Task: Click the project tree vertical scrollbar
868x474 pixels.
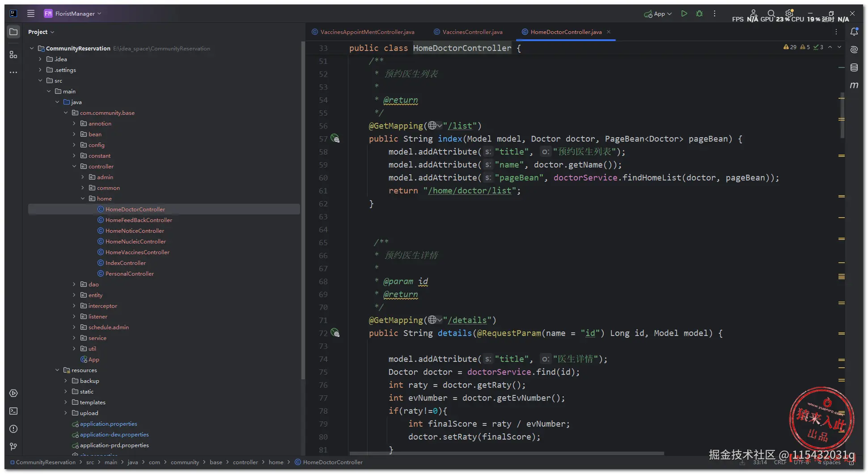Action: (x=303, y=210)
